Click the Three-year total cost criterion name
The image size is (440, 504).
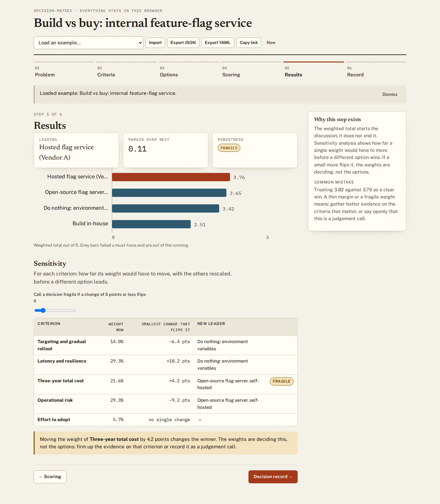click(60, 381)
